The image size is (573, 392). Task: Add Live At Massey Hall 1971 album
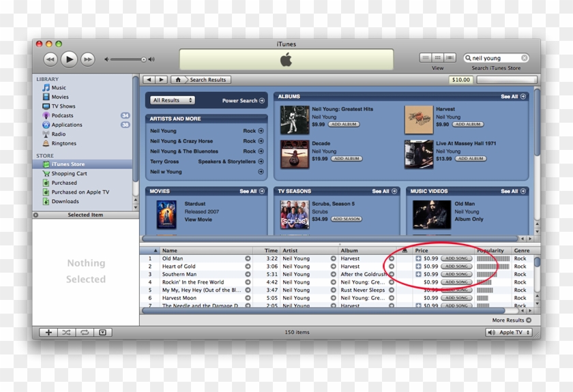[x=471, y=159]
